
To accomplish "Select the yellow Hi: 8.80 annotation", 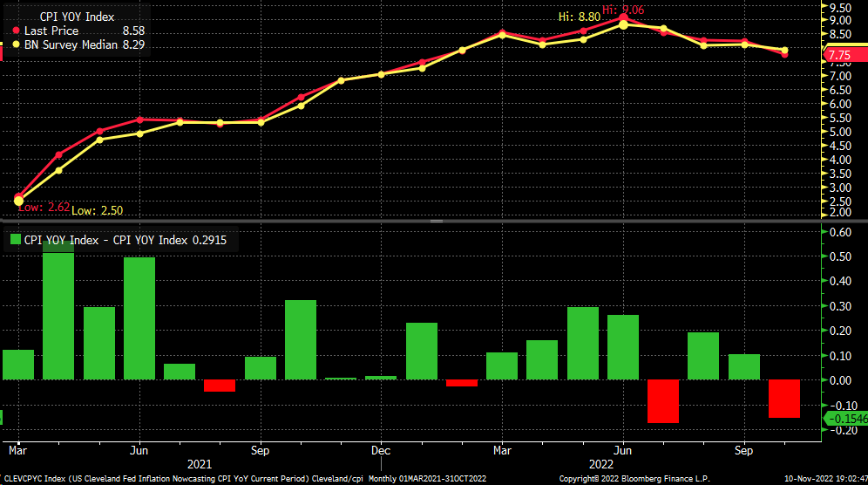I will click(578, 17).
